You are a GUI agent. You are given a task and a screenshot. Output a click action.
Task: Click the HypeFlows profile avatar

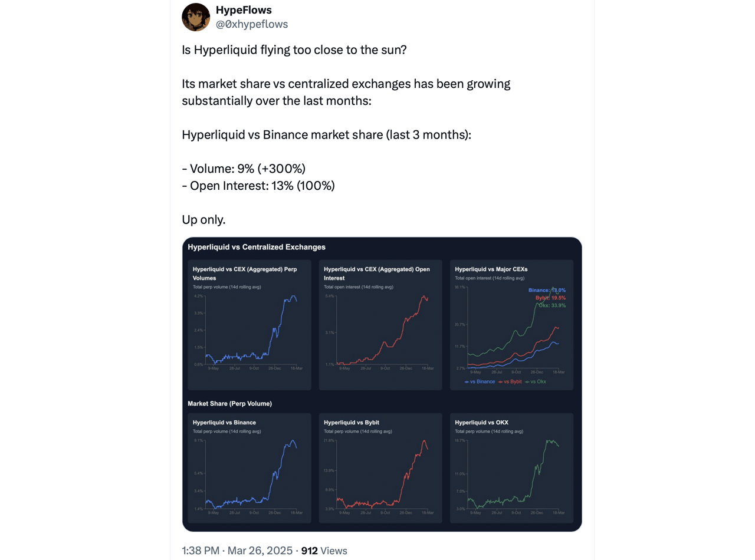(x=196, y=17)
